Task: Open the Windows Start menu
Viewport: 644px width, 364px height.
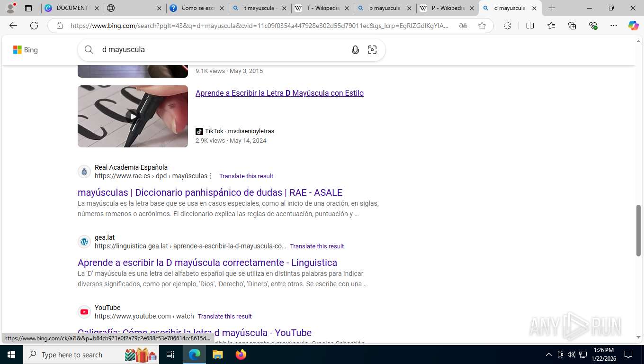Action: point(11,355)
